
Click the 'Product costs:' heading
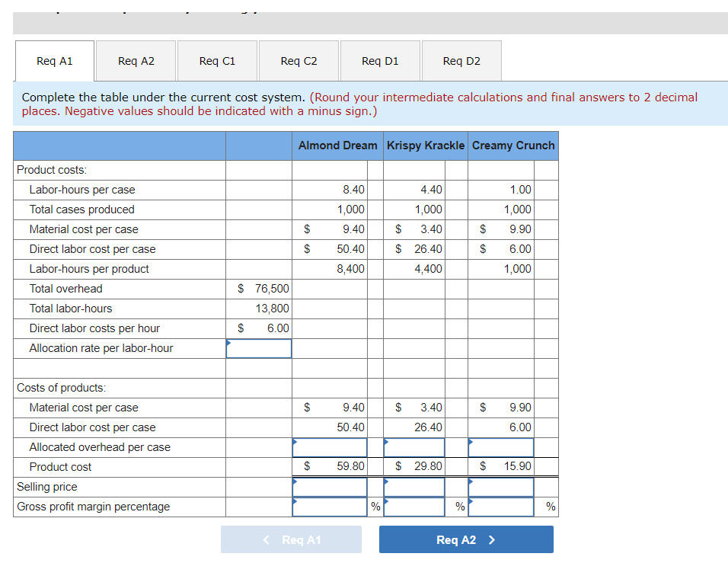pyautogui.click(x=52, y=170)
